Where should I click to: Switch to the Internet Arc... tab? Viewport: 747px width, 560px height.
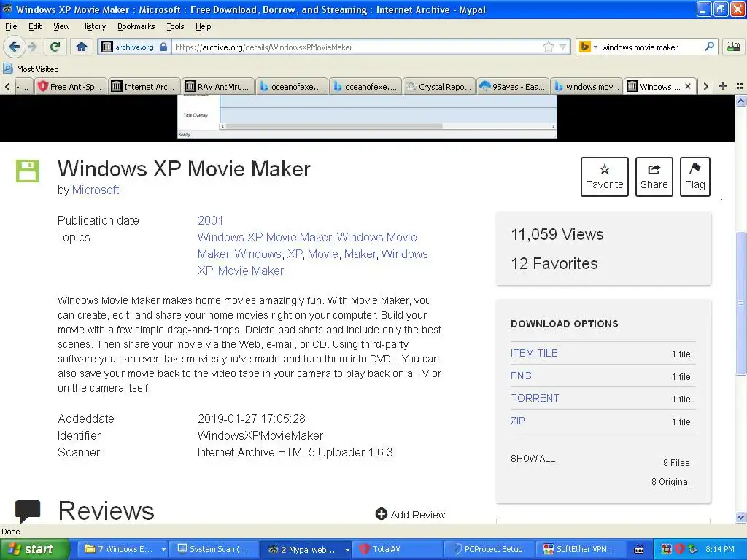pyautogui.click(x=144, y=86)
